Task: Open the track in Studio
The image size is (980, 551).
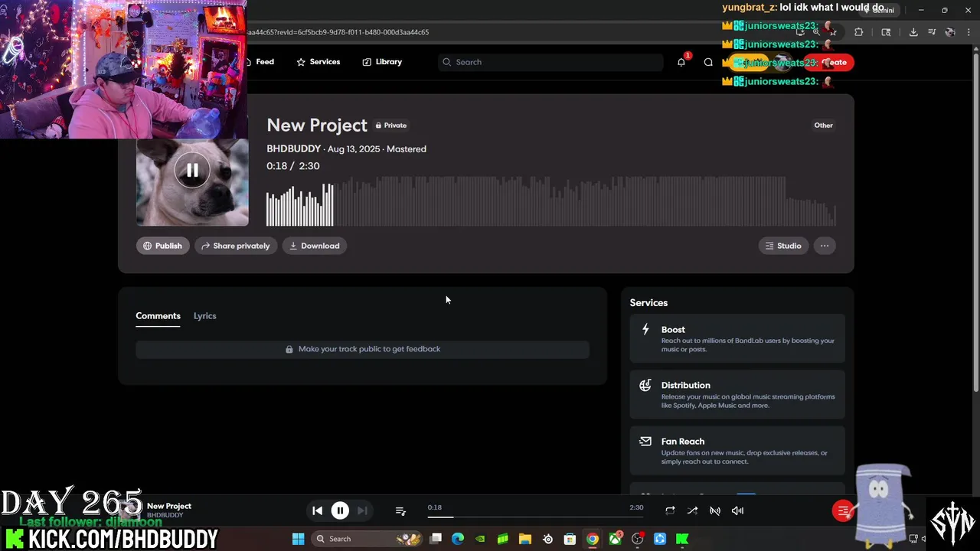Action: [x=783, y=246]
